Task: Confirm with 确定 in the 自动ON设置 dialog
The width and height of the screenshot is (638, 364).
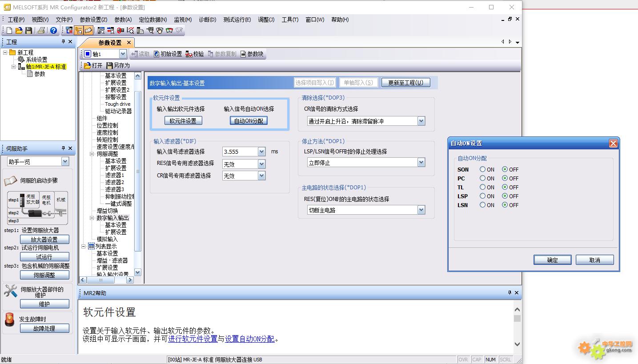Action: click(x=552, y=260)
